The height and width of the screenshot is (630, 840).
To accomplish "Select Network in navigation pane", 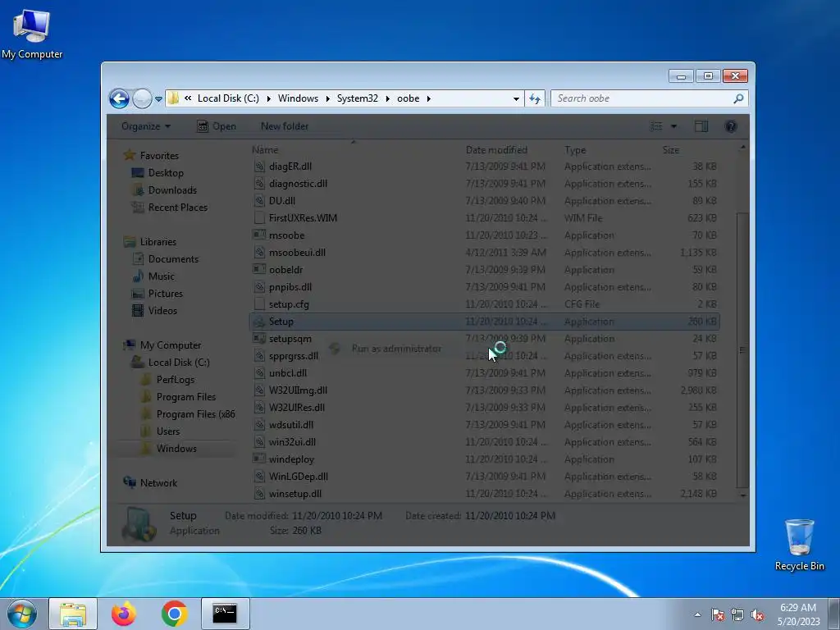I will click(158, 482).
